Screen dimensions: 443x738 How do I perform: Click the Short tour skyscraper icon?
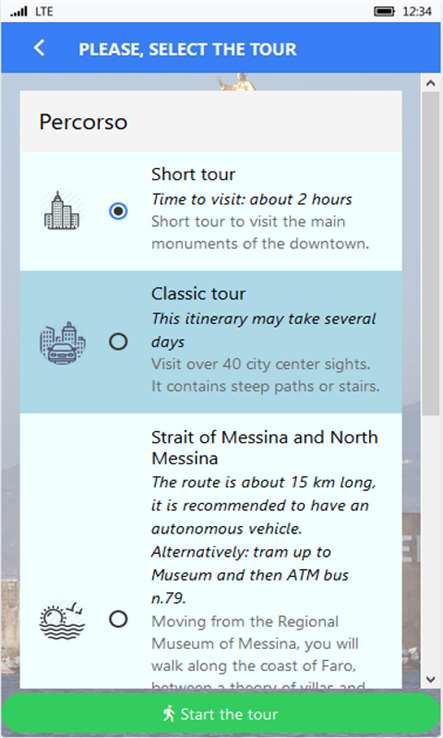point(62,210)
